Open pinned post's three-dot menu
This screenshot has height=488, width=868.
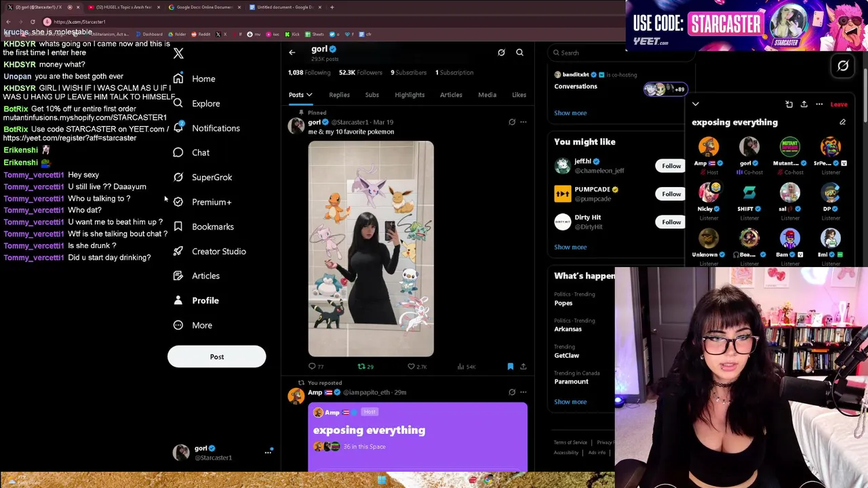[x=523, y=122]
